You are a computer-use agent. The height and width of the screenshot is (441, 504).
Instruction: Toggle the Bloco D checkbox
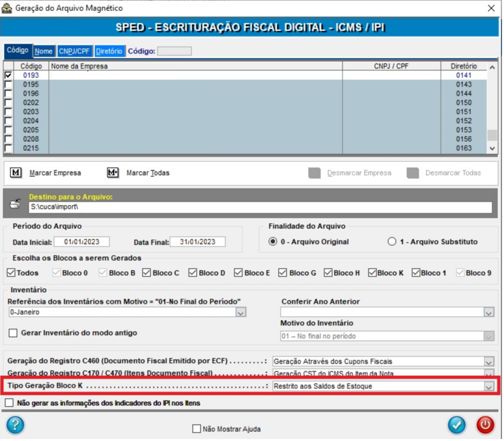pyautogui.click(x=193, y=273)
